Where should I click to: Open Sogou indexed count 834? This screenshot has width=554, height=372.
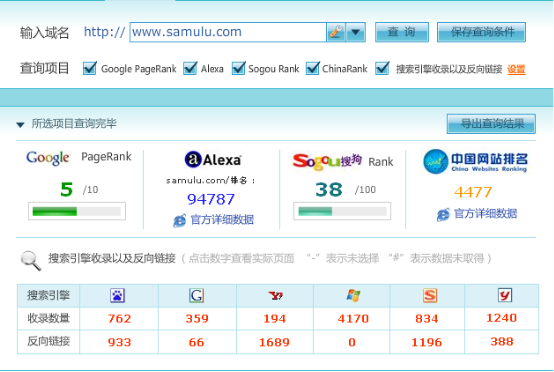(427, 319)
